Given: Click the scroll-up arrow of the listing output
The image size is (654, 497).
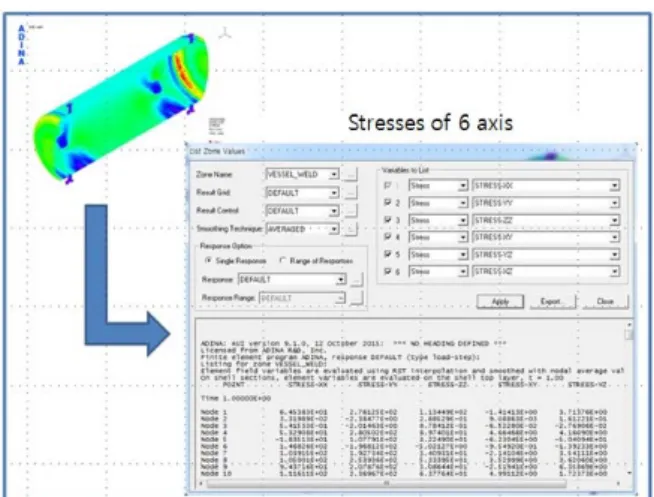Looking at the screenshot, I should [629, 324].
